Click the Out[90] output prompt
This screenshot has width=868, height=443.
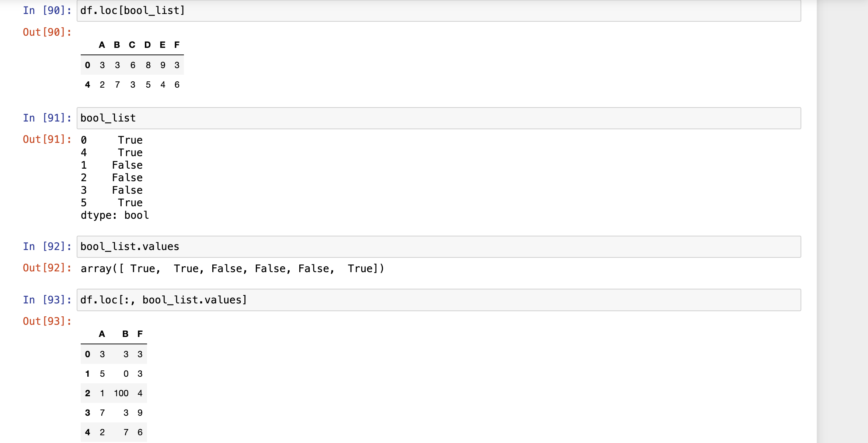click(47, 32)
